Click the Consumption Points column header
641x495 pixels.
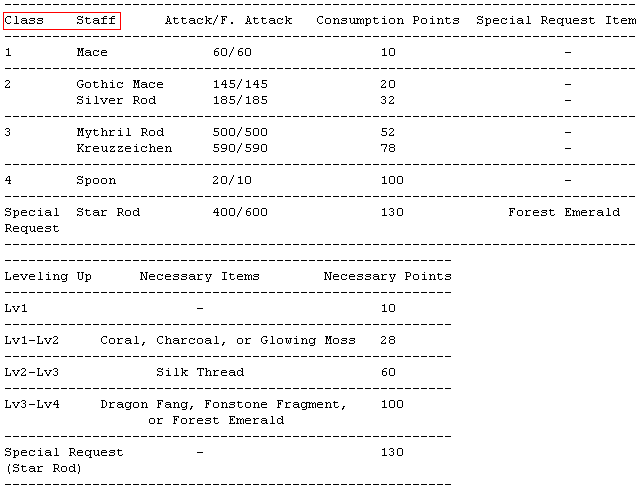[388, 20]
